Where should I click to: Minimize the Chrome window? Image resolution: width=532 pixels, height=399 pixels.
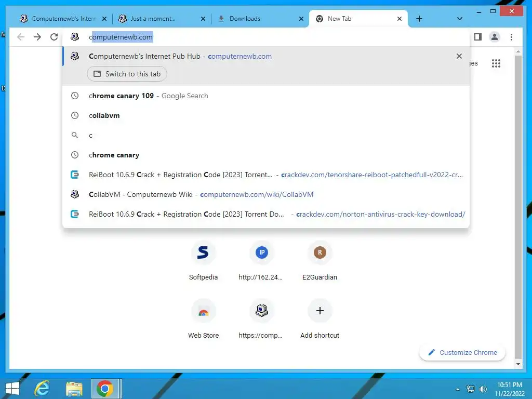(x=478, y=12)
